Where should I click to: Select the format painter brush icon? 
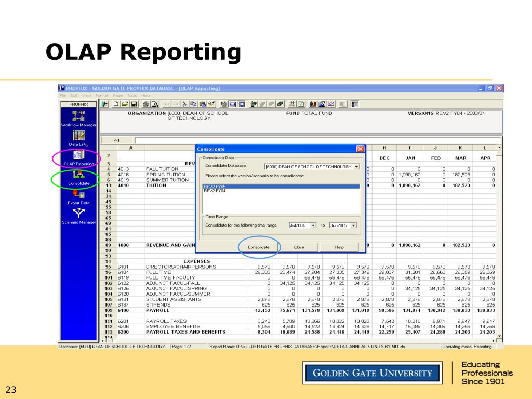(x=211, y=104)
